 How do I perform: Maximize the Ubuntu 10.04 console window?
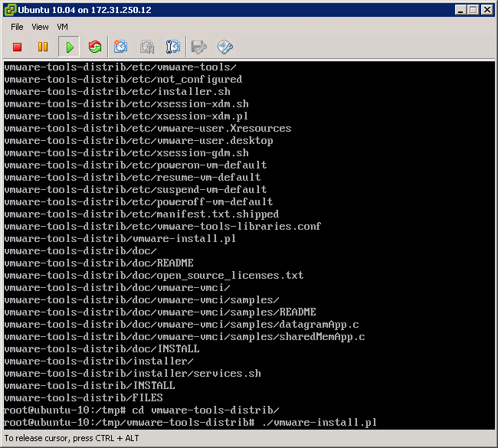click(x=473, y=10)
